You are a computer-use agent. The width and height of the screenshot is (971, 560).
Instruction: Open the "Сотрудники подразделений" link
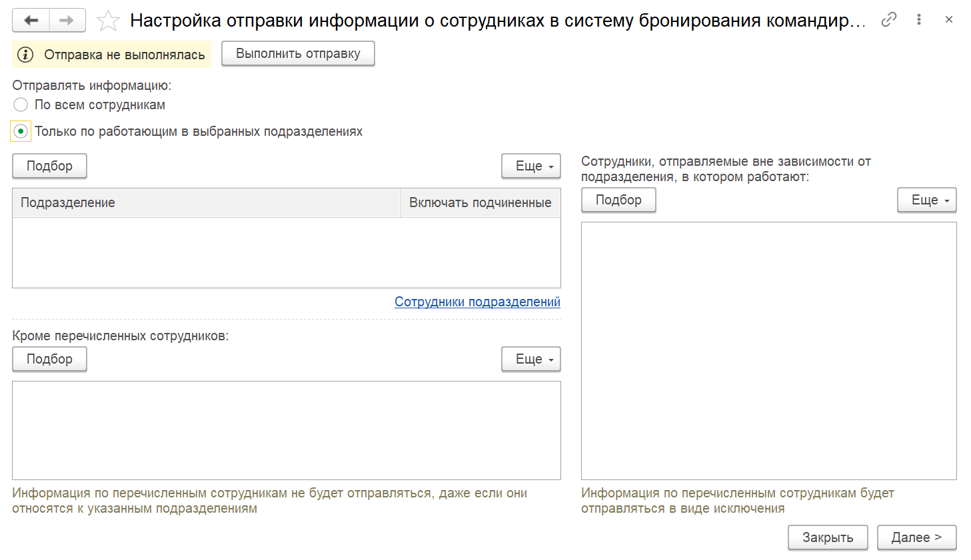477,302
